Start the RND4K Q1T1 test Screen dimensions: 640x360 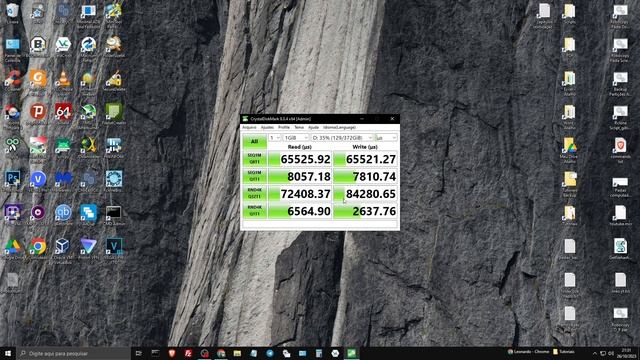(254, 211)
